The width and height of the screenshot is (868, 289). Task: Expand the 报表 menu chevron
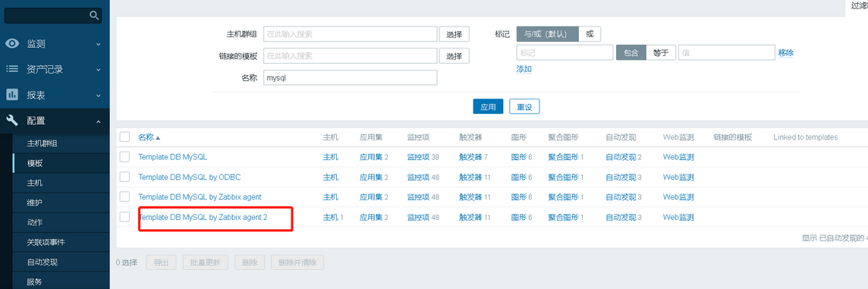tap(98, 96)
